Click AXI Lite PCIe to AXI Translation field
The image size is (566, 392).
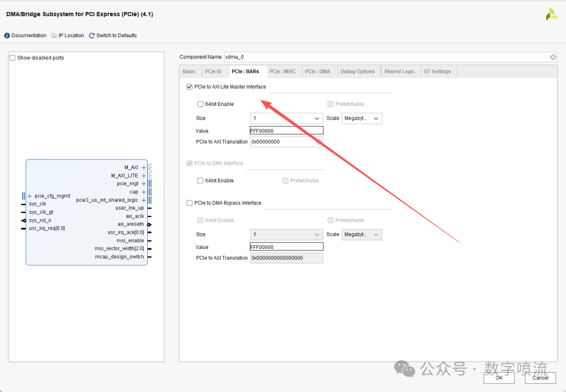[287, 142]
